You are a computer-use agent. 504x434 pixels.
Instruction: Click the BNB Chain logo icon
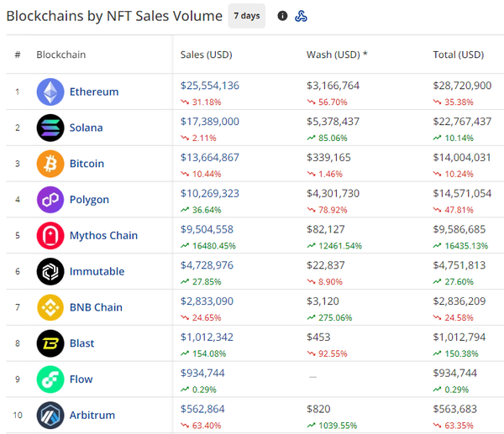tap(50, 307)
